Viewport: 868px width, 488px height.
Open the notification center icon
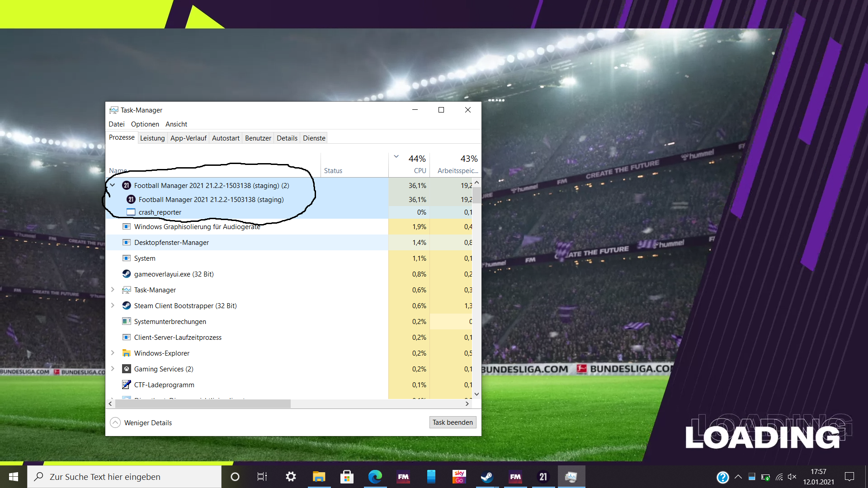tap(849, 477)
